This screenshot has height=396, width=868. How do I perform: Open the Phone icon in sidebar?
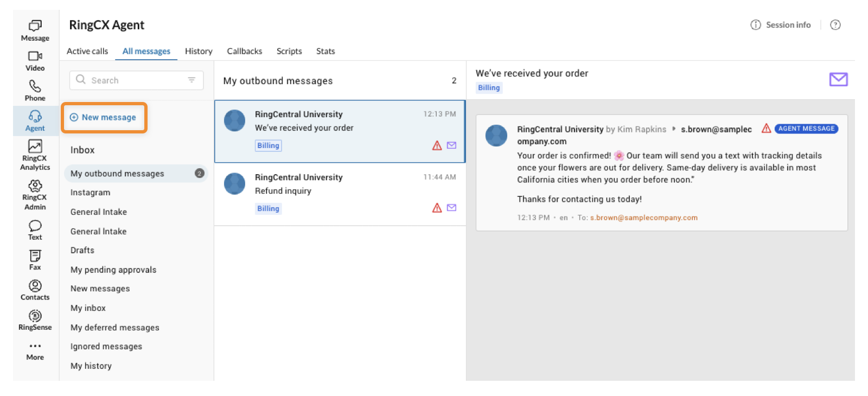(35, 91)
